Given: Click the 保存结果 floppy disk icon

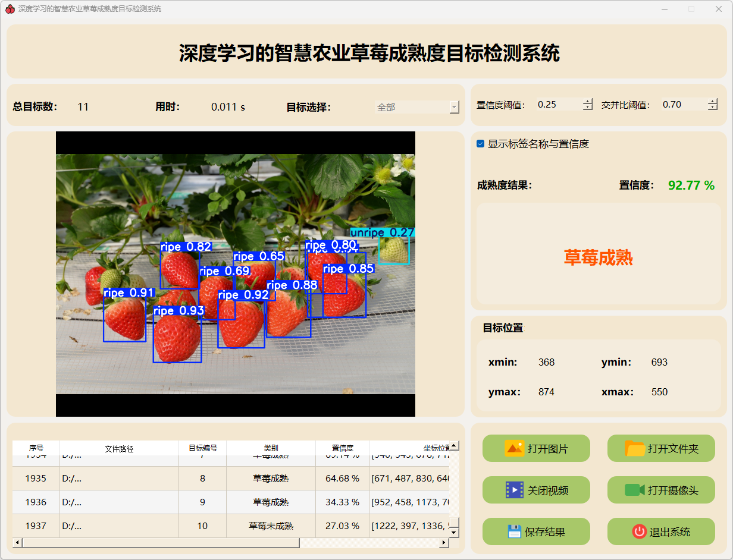Looking at the screenshot, I should click(515, 531).
